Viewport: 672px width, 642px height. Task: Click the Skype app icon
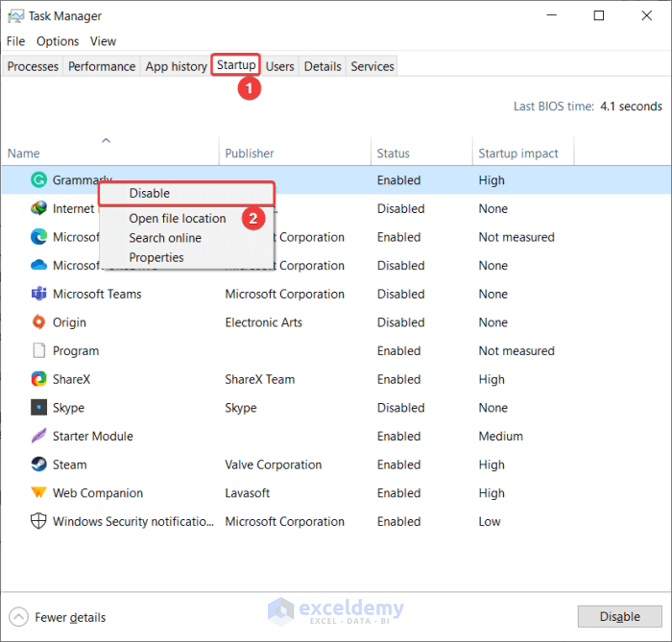point(38,407)
